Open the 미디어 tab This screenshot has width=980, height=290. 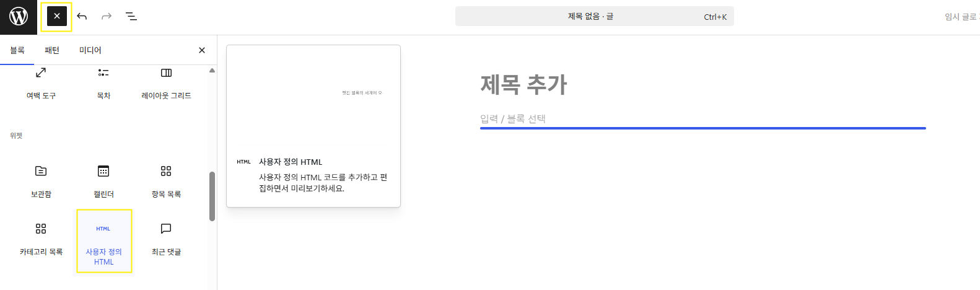click(x=90, y=50)
